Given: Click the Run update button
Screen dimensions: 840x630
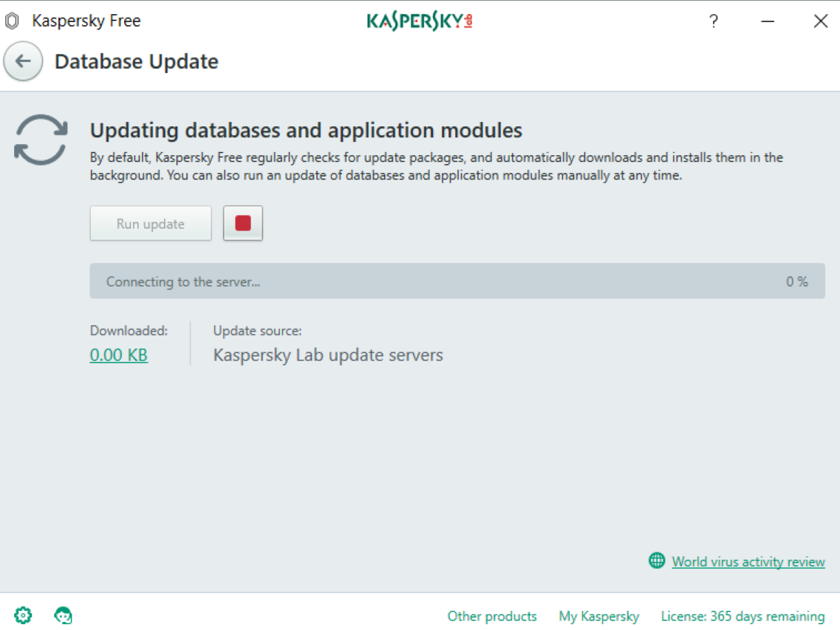Looking at the screenshot, I should click(x=151, y=223).
